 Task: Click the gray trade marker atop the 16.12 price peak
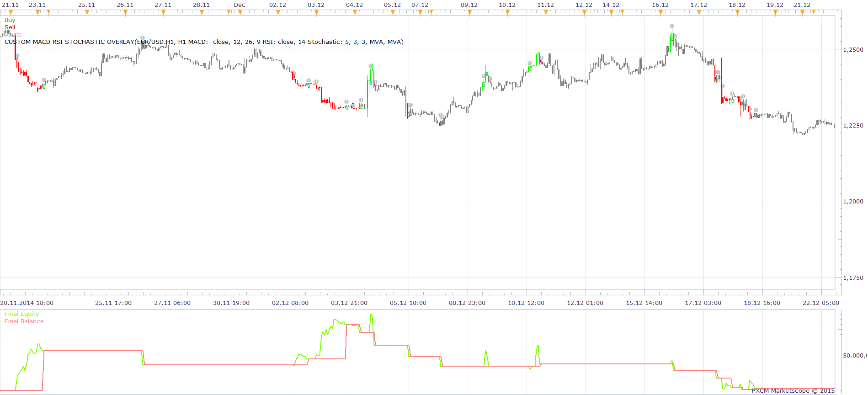[x=672, y=26]
